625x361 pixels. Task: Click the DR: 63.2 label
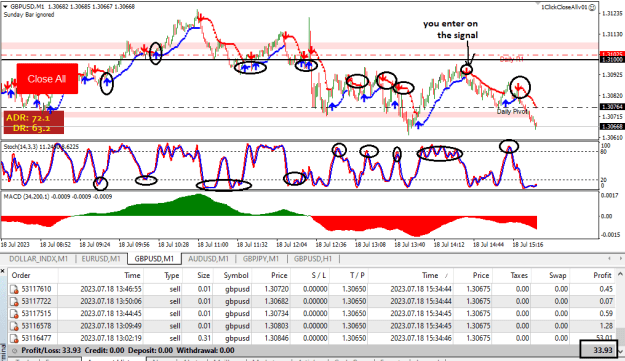(x=31, y=128)
